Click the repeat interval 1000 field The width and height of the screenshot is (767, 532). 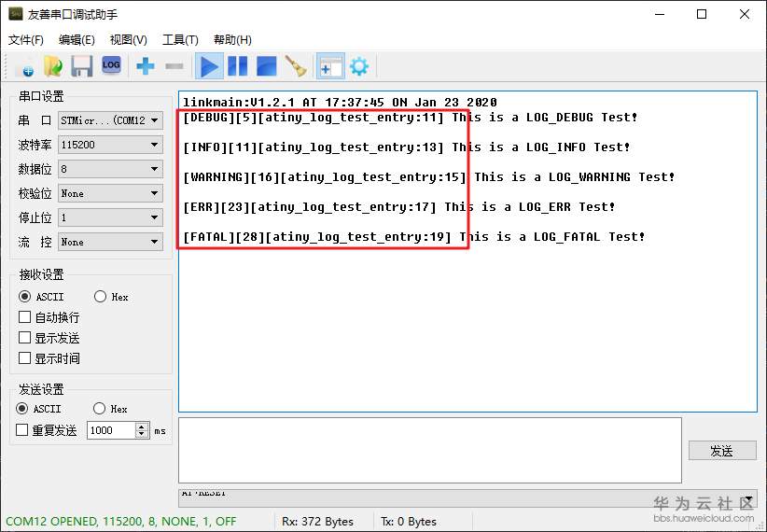pyautogui.click(x=112, y=430)
